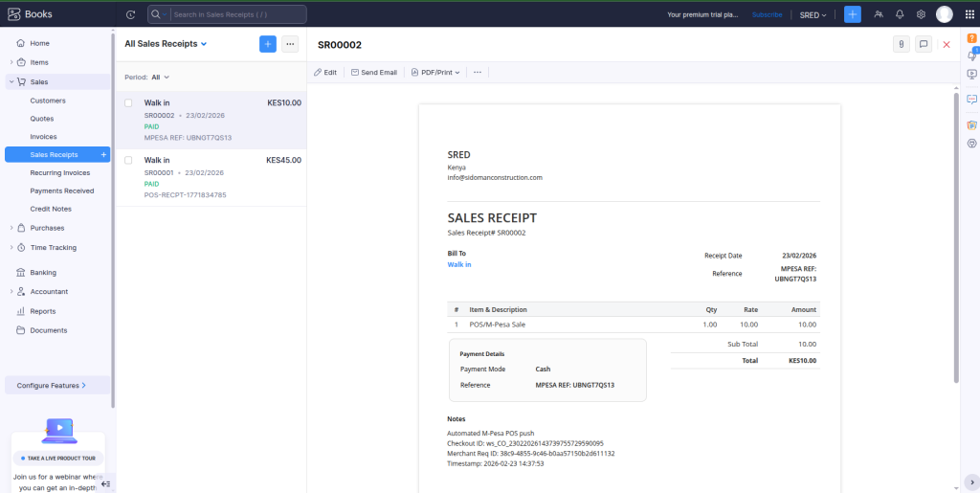Open the chat support icon
The width and height of the screenshot is (980, 493).
(972, 99)
